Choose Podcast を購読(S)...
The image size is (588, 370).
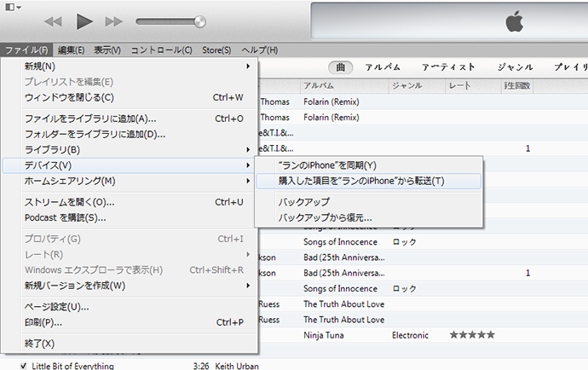[130, 217]
